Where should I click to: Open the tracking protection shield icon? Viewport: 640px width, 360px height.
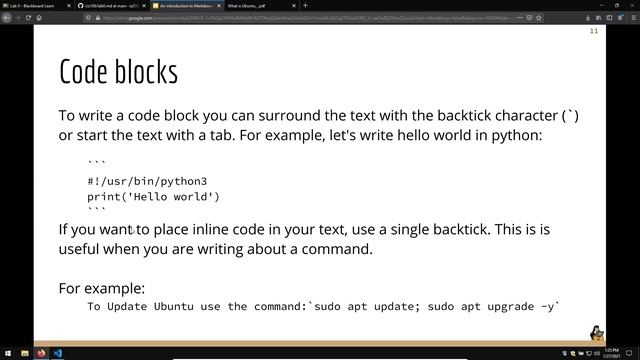89,18
